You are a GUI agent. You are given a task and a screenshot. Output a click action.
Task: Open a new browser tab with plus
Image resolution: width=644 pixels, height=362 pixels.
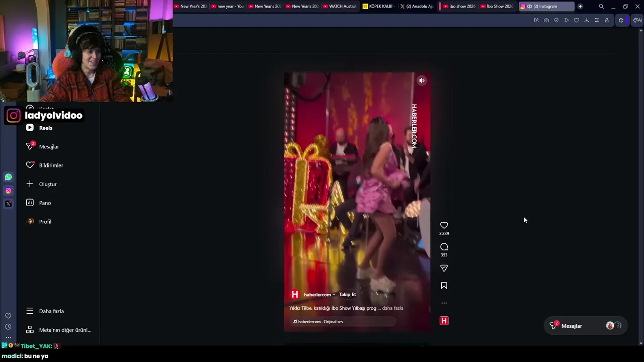580,7
